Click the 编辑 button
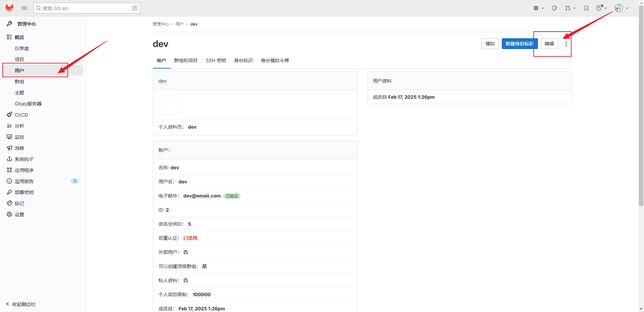644x312 pixels. [x=549, y=44]
